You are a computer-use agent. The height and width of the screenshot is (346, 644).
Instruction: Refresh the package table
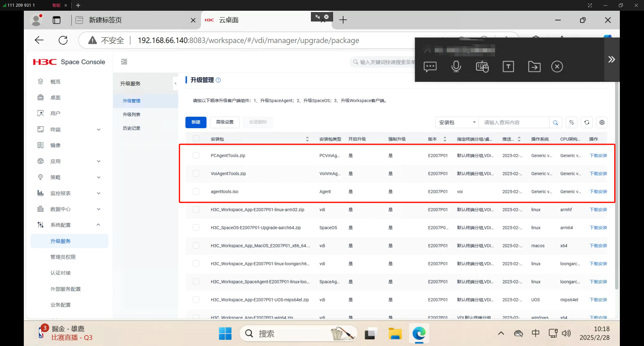[x=587, y=122]
